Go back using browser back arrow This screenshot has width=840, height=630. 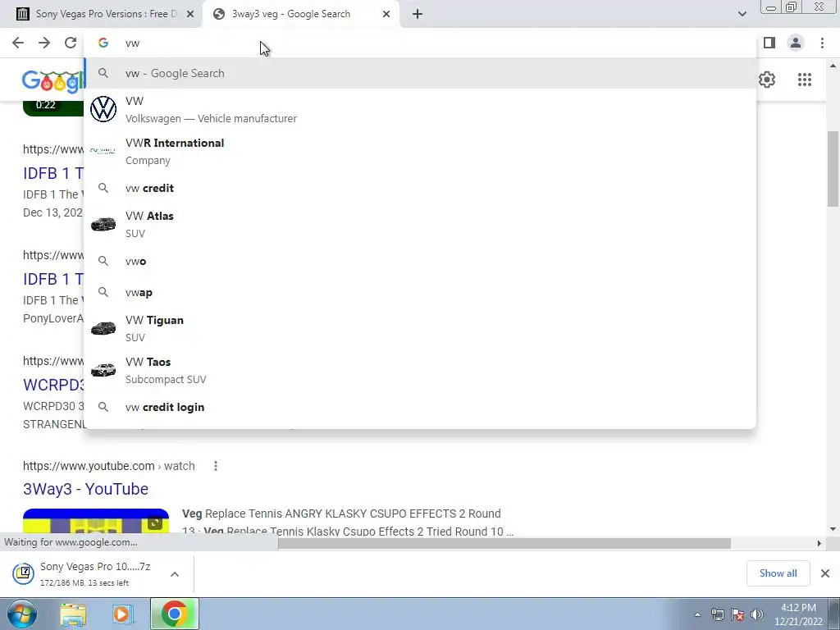click(x=18, y=43)
